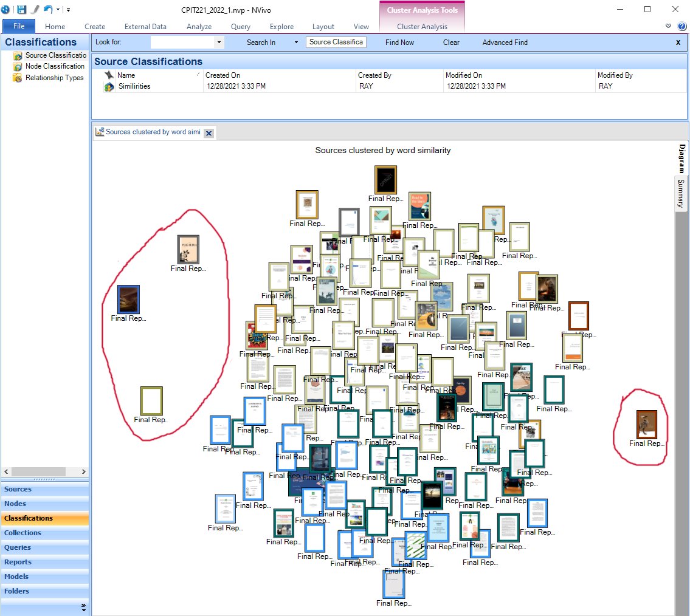
Task: Expand the navigation buttons configuration chevron
Action: (x=84, y=607)
